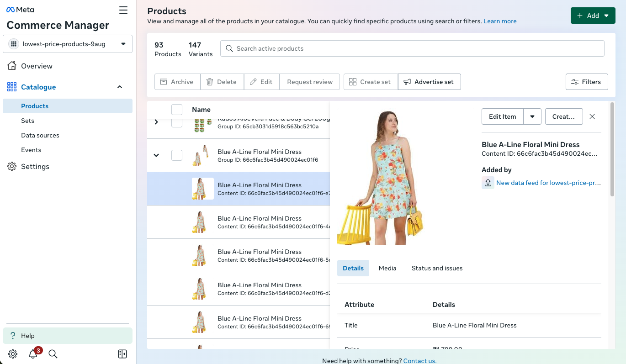Click the search magnifier in bottom bar

(53, 354)
